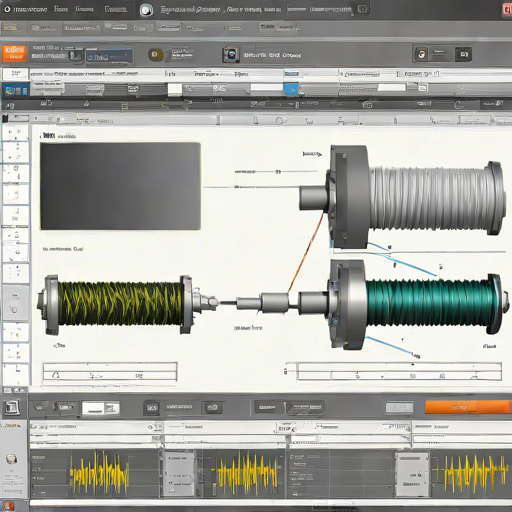This screenshot has height=512, width=512.
Task: Click the orange app icon at bottom-left corner
Action: 9,506
